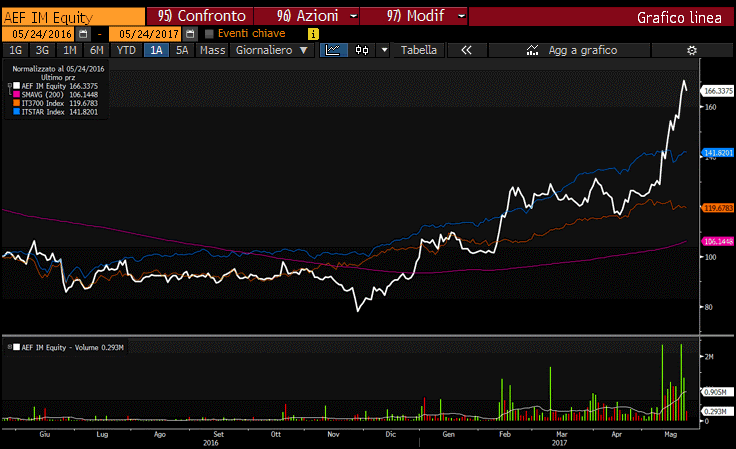
Task: Expand the candlestick chart type dropdown arrow
Action: coord(381,50)
